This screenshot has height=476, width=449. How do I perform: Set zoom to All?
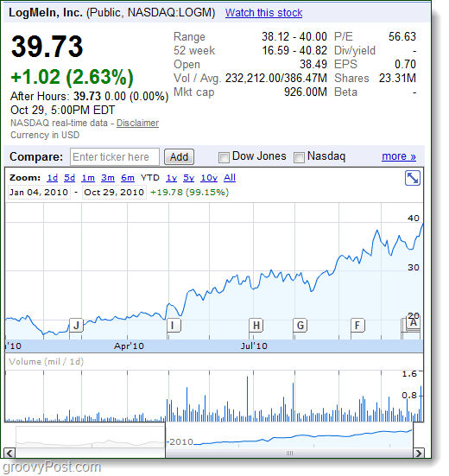tap(230, 178)
